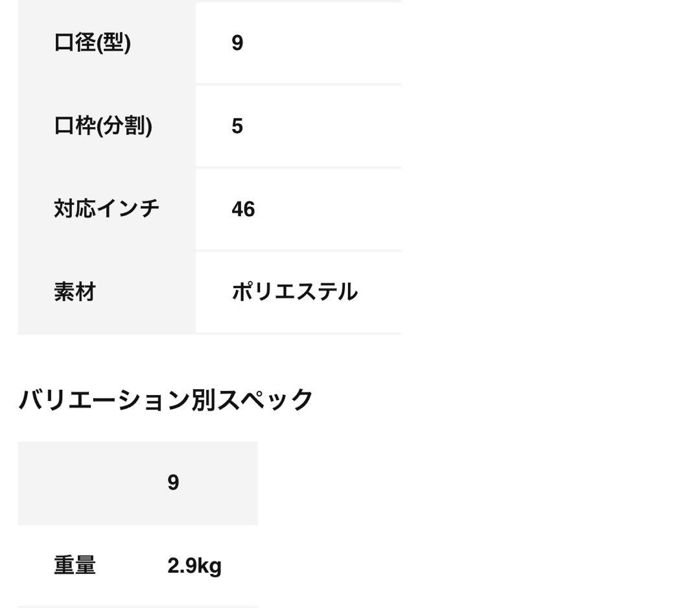
Task: Click the インチ text in 対応インチ label
Action: point(128,209)
